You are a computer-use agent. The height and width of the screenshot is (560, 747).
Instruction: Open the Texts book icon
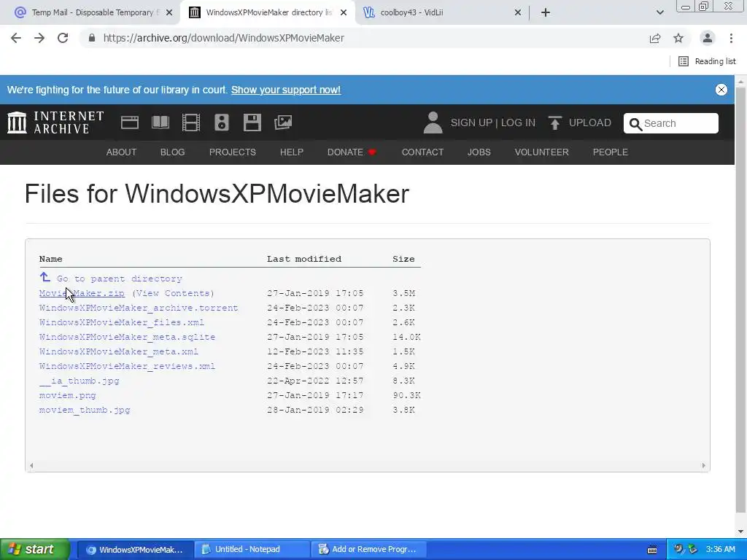click(x=160, y=122)
